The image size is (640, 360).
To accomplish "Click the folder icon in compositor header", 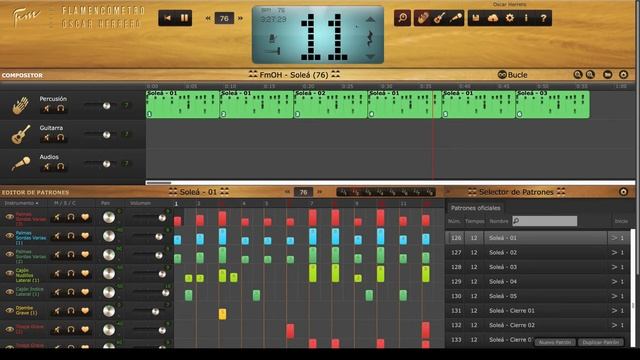I will click(x=608, y=74).
